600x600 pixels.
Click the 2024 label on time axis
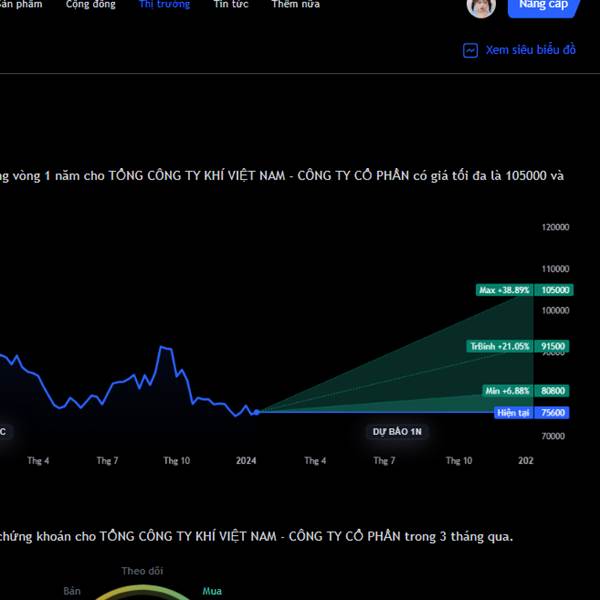246,460
